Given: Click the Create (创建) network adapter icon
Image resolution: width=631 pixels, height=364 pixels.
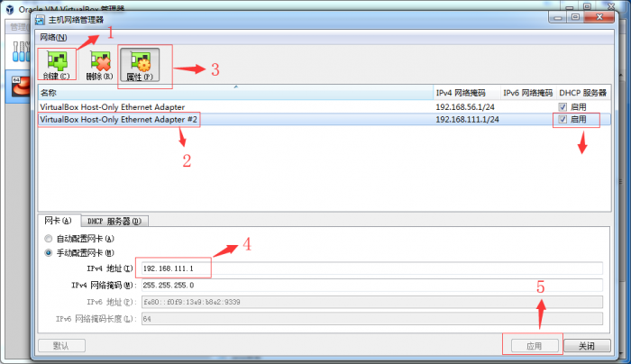Looking at the screenshot, I should 57,64.
